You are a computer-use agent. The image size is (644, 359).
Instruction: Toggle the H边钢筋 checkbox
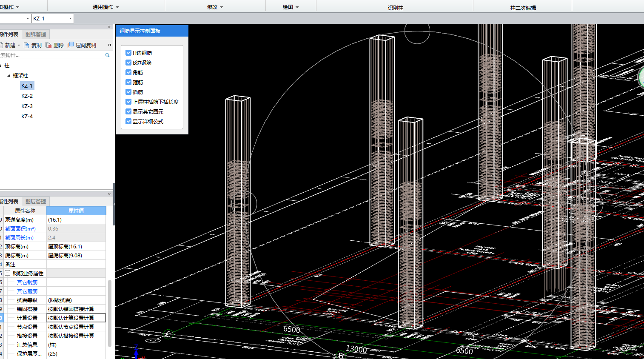pos(128,53)
